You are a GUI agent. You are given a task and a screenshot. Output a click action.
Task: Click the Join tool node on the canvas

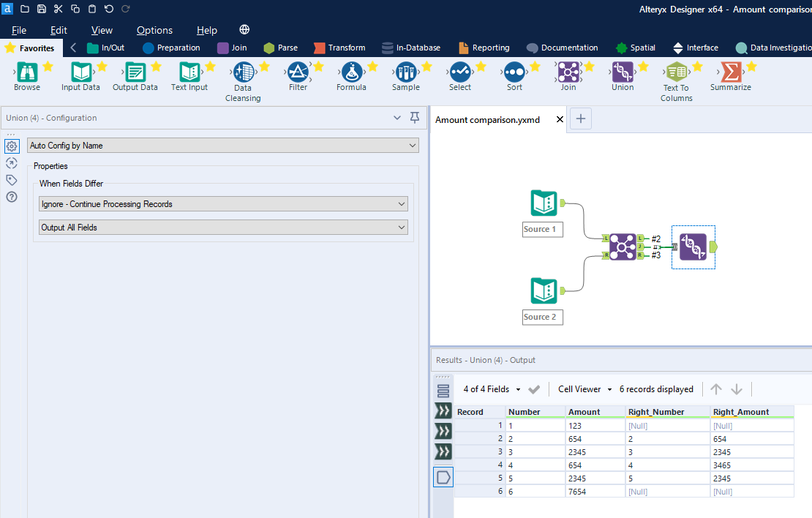pyautogui.click(x=623, y=247)
